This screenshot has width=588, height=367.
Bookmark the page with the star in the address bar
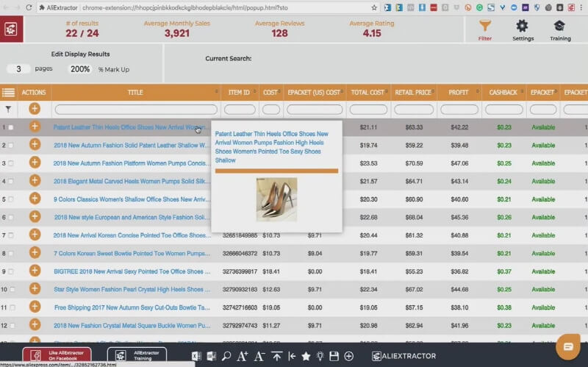(374, 7)
